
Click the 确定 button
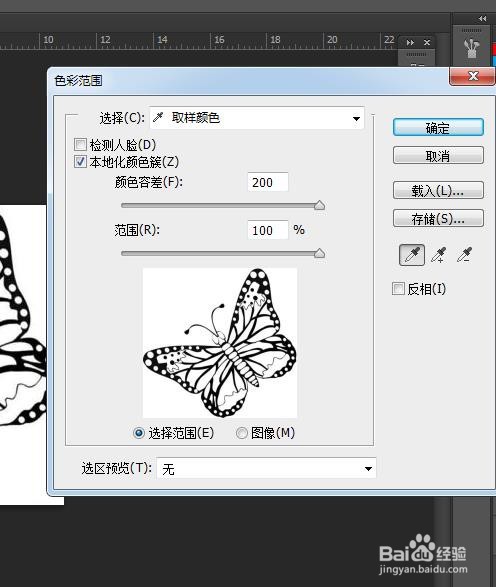[x=438, y=128]
